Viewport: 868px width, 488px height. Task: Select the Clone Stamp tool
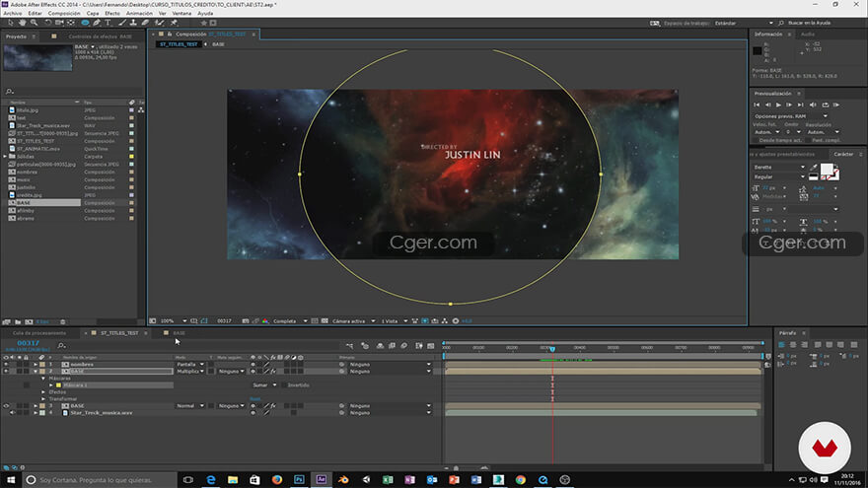click(x=133, y=23)
